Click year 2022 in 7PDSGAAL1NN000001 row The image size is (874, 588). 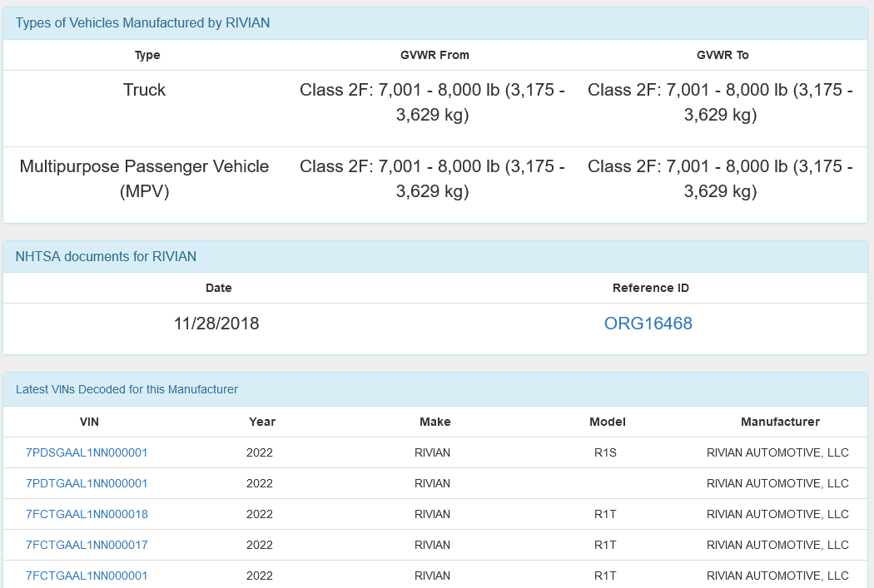(260, 452)
